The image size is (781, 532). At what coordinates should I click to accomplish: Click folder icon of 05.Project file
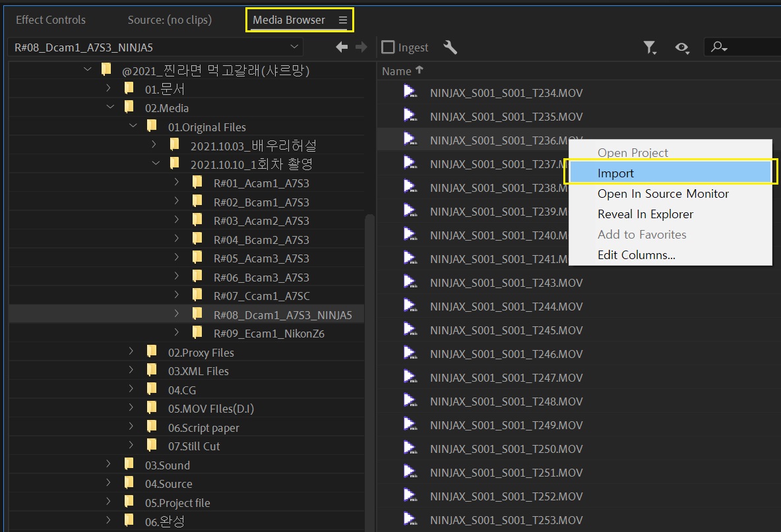pos(129,502)
